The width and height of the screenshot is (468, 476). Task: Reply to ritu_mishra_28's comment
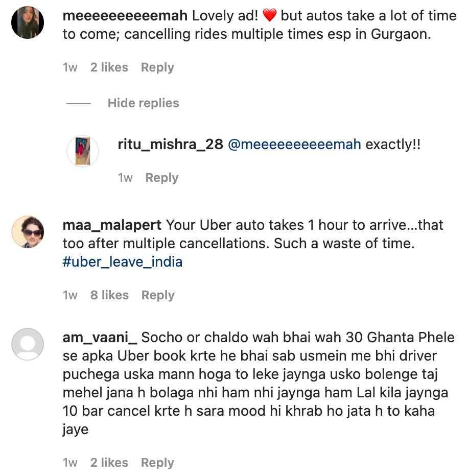(x=162, y=178)
